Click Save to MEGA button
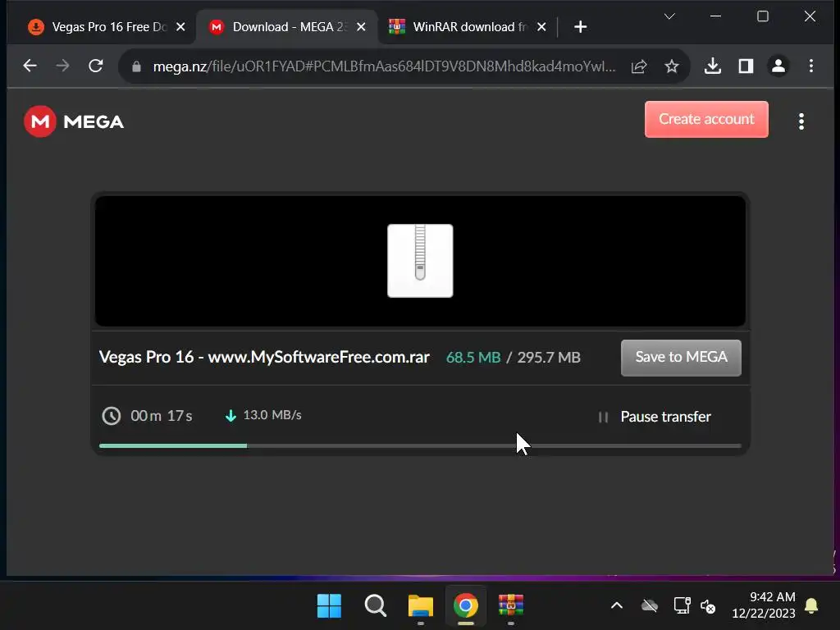The image size is (840, 630). click(681, 358)
